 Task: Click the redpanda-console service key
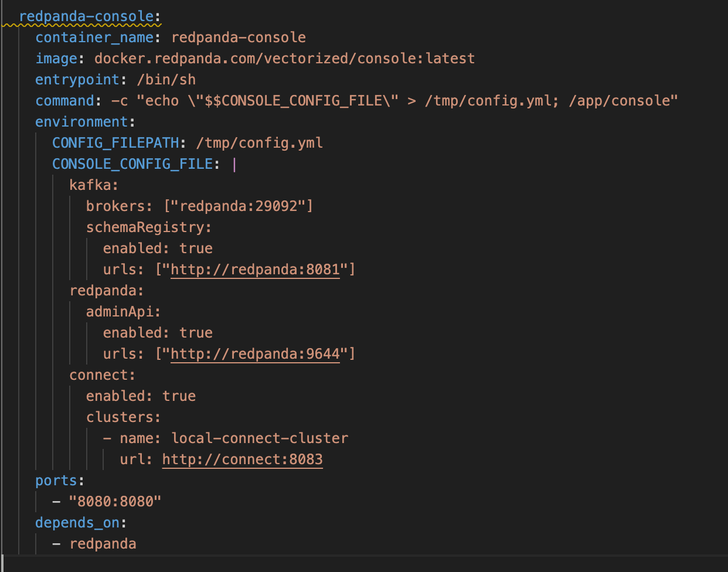pos(86,16)
